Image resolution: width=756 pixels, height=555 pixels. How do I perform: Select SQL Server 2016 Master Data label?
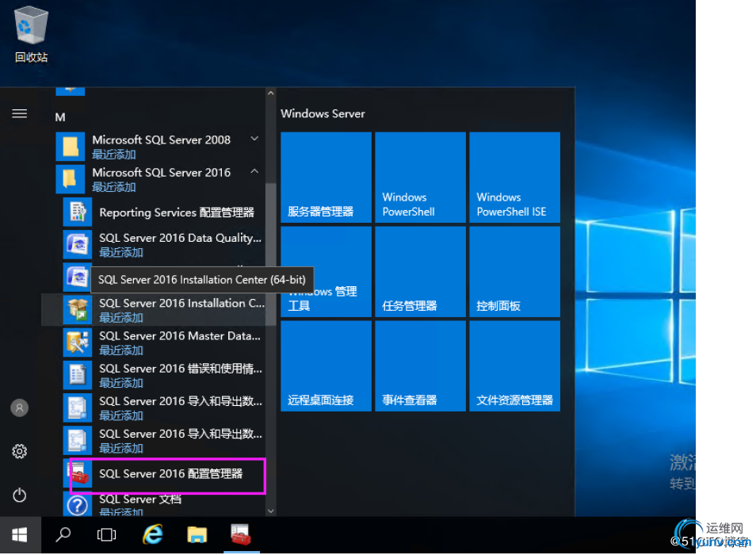[x=180, y=335]
